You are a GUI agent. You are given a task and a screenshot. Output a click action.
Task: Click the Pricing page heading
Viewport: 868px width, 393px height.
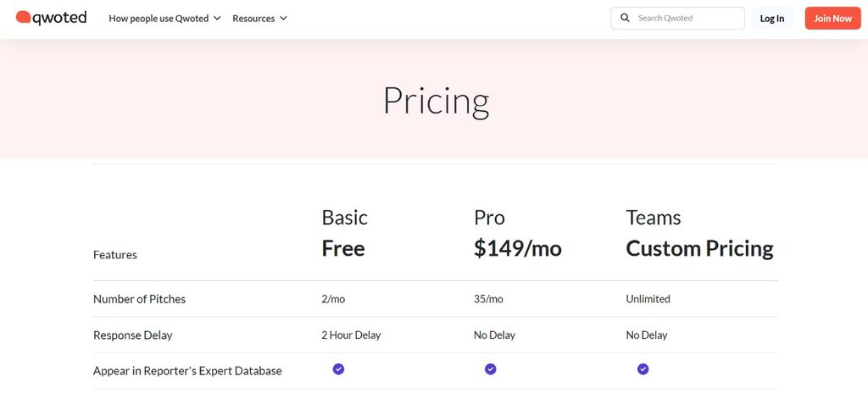point(437,102)
